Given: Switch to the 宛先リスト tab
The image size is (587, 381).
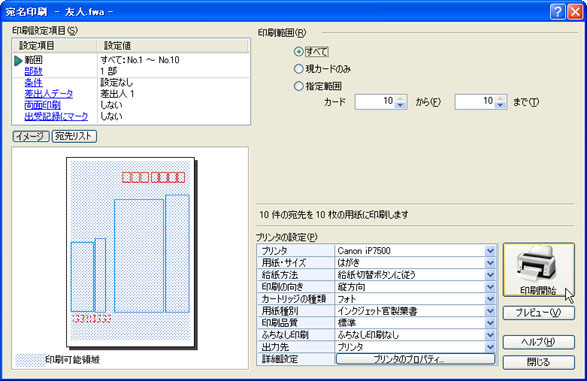Looking at the screenshot, I should (74, 136).
